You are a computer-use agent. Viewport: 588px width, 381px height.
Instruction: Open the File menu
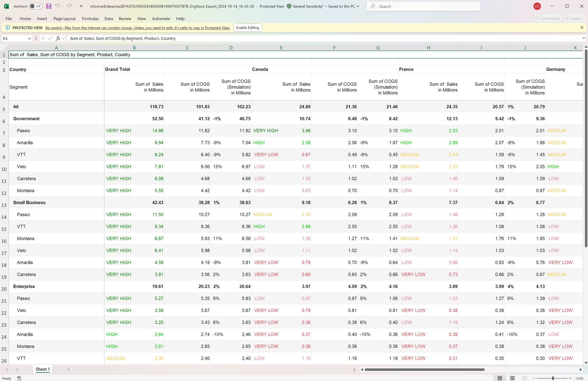(x=8, y=18)
